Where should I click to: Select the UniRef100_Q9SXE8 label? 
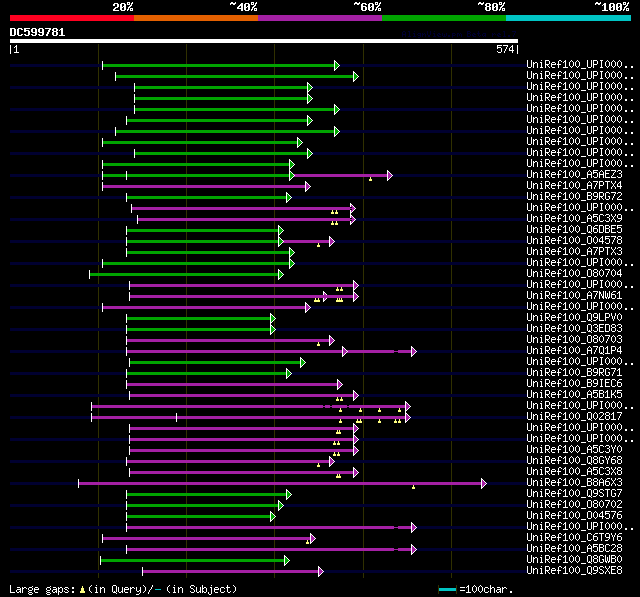(x=574, y=570)
